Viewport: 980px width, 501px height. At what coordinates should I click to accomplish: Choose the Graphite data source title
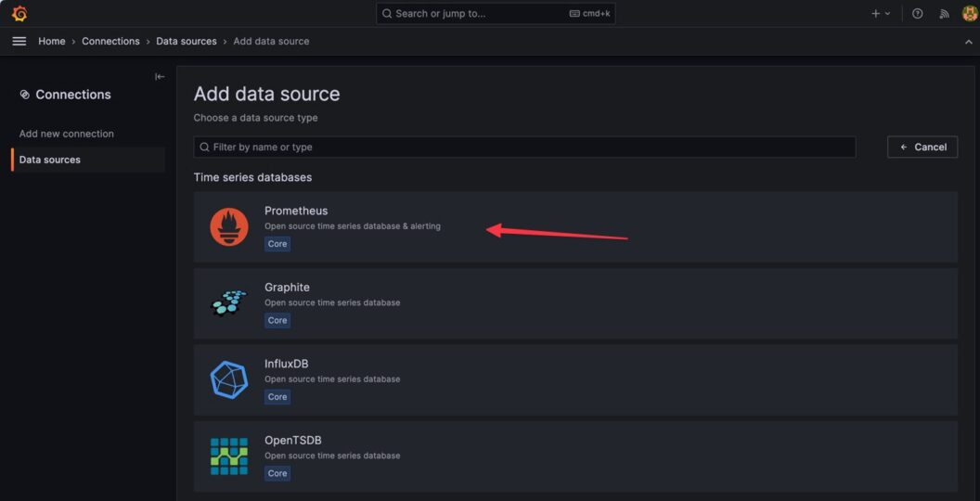[287, 288]
